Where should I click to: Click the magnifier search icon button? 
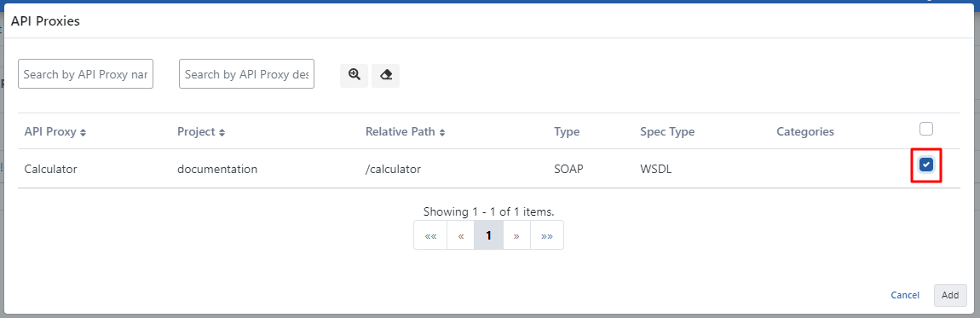[354, 75]
